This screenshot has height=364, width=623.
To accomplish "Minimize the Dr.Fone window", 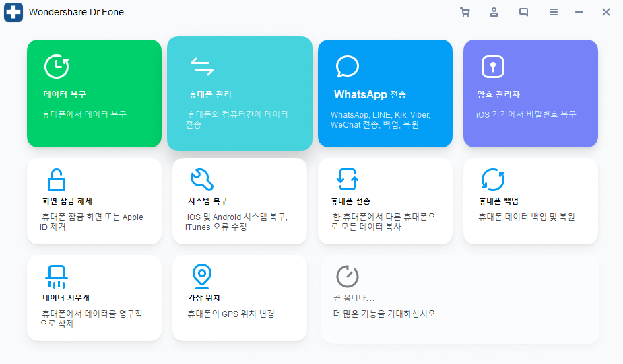I will tap(579, 12).
